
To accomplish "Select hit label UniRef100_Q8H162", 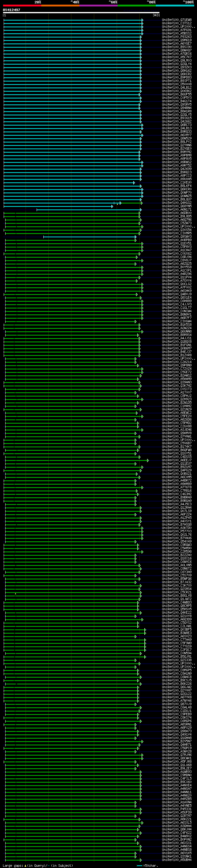I will [177, 71].
